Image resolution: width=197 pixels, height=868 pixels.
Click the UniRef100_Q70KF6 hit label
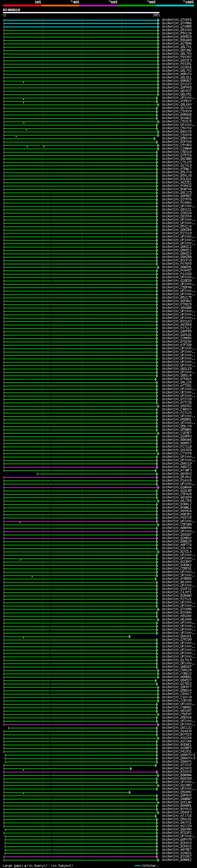tap(177, 20)
